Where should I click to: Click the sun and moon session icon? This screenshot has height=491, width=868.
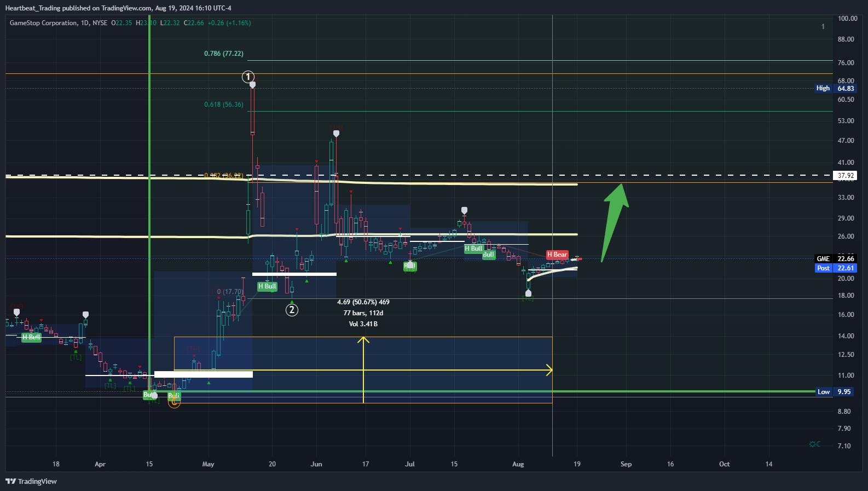[x=815, y=444]
